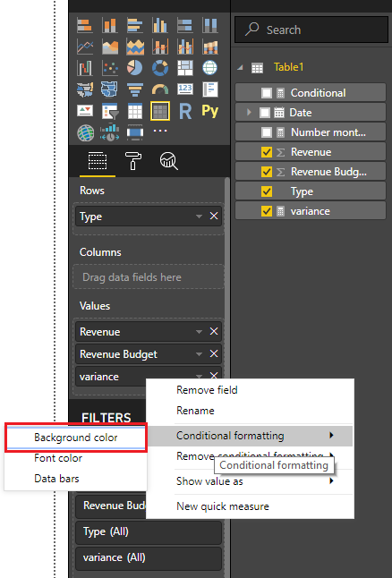
Task: Open Show value as menu entry
Action: (x=250, y=481)
